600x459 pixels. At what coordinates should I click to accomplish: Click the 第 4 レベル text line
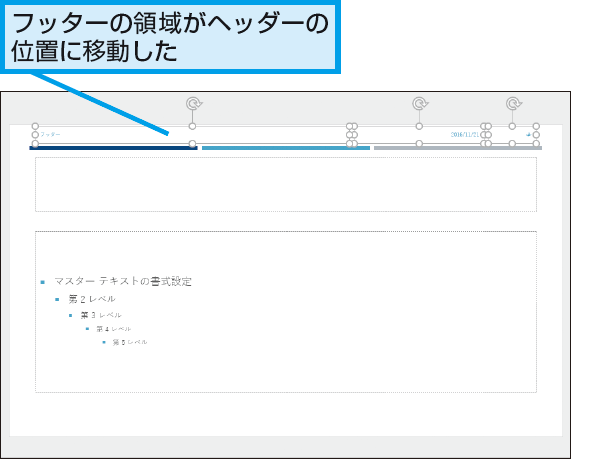(x=113, y=329)
